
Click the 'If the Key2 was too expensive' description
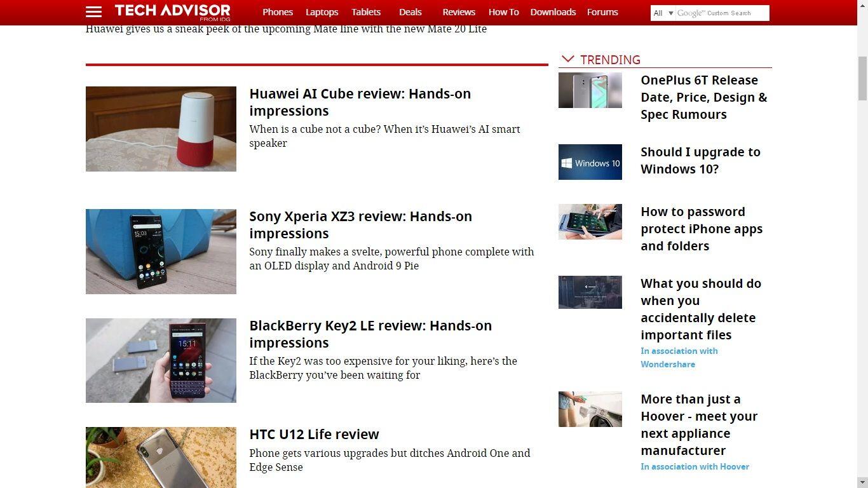(x=383, y=368)
